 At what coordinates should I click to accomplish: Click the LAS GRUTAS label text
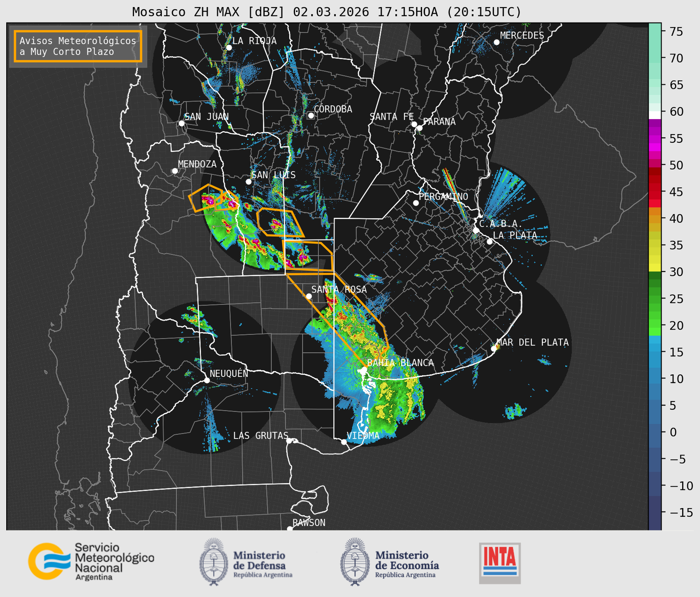tap(261, 436)
